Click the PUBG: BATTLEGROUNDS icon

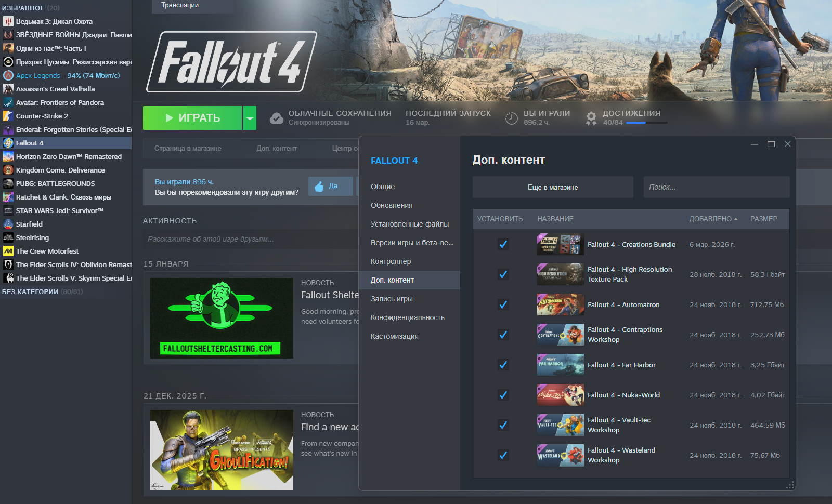click(x=8, y=183)
